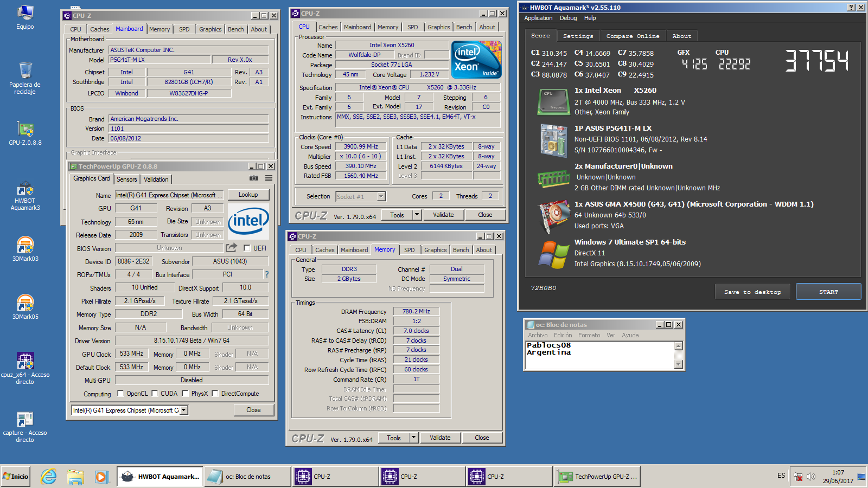Click Aquamark help question mark button

851,7
